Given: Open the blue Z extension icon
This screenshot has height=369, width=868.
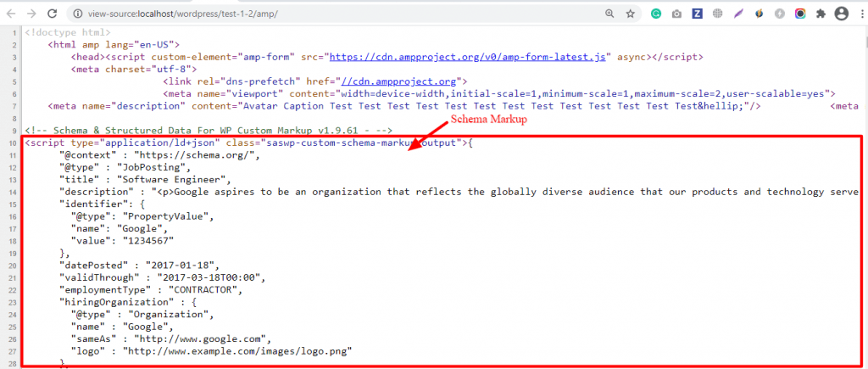Looking at the screenshot, I should tap(697, 14).
